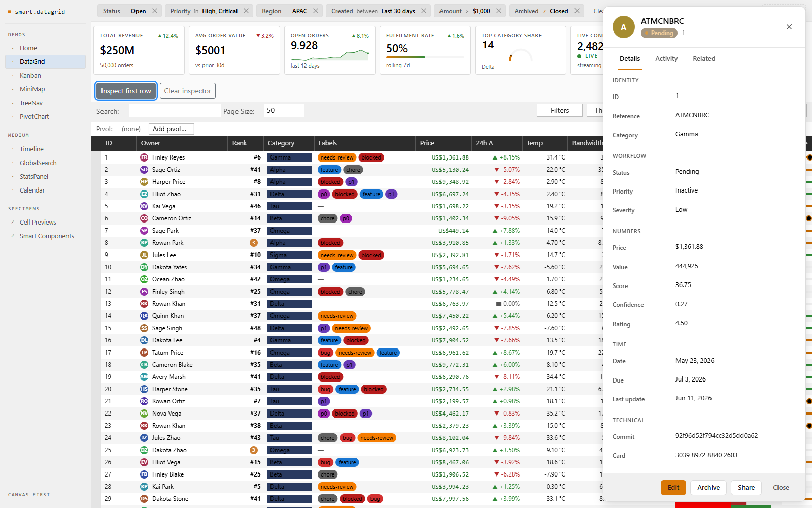The width and height of the screenshot is (812, 508).
Task: Click the Archive button in inspector
Action: click(708, 487)
